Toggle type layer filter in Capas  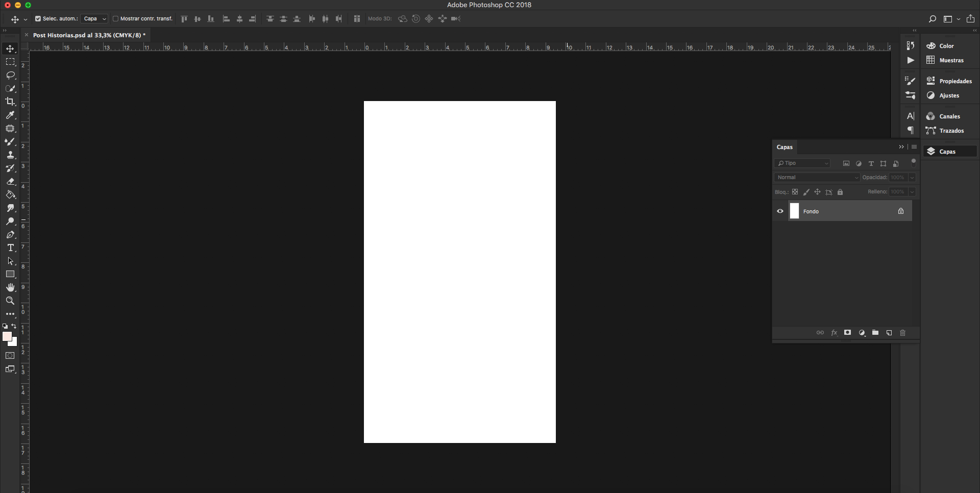click(871, 164)
